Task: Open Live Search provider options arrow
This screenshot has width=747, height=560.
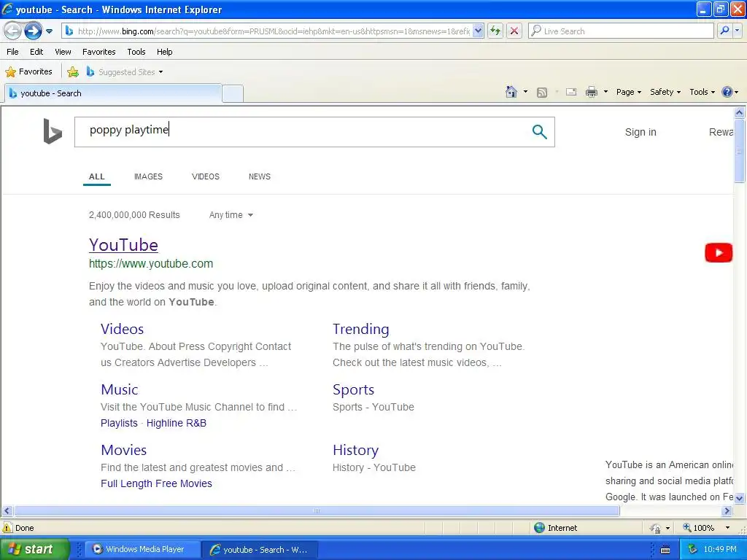Action: tap(737, 31)
